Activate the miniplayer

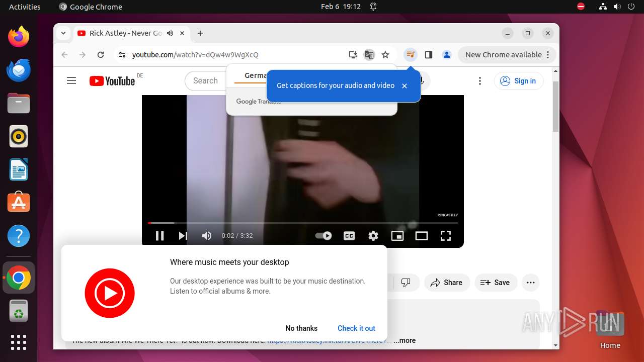[397, 236]
